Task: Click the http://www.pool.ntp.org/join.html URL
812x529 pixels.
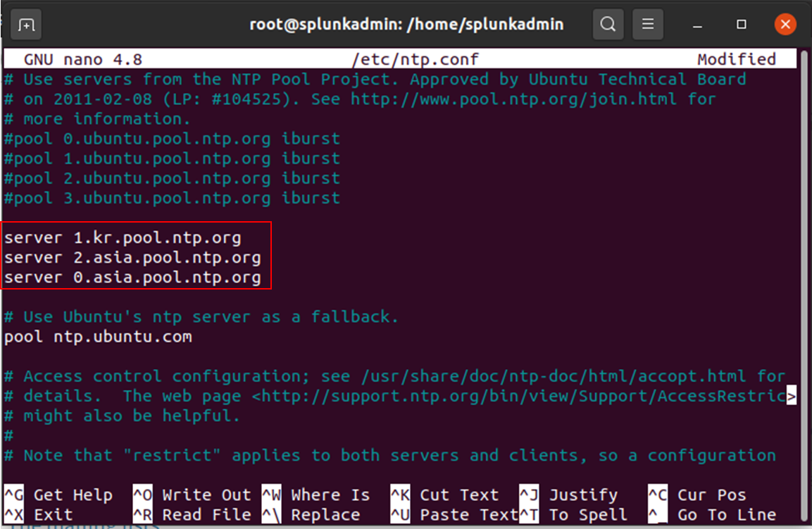Action: tap(513, 99)
